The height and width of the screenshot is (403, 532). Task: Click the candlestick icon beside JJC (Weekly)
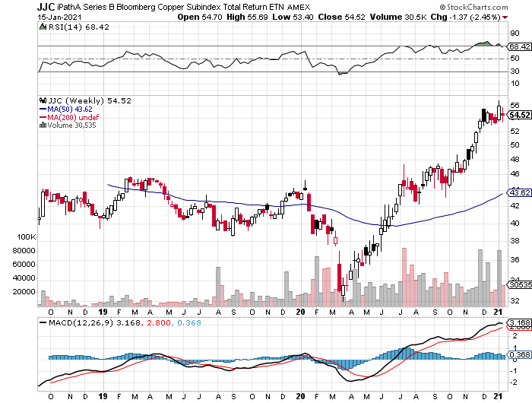[43, 100]
